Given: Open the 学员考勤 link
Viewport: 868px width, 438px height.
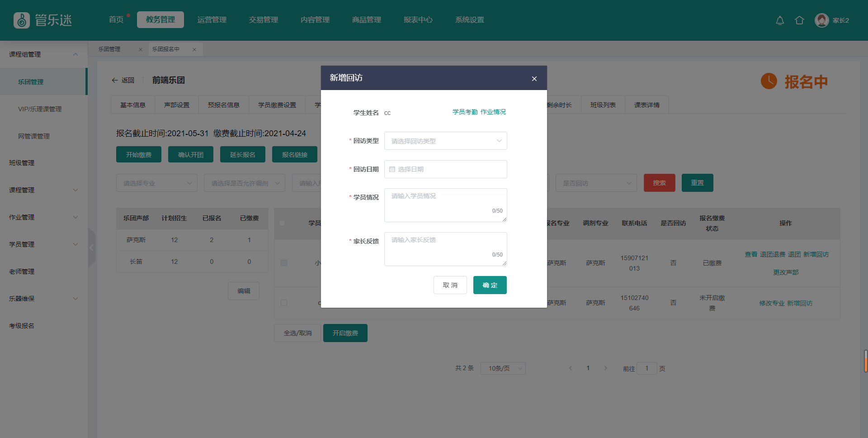Looking at the screenshot, I should pos(465,112).
